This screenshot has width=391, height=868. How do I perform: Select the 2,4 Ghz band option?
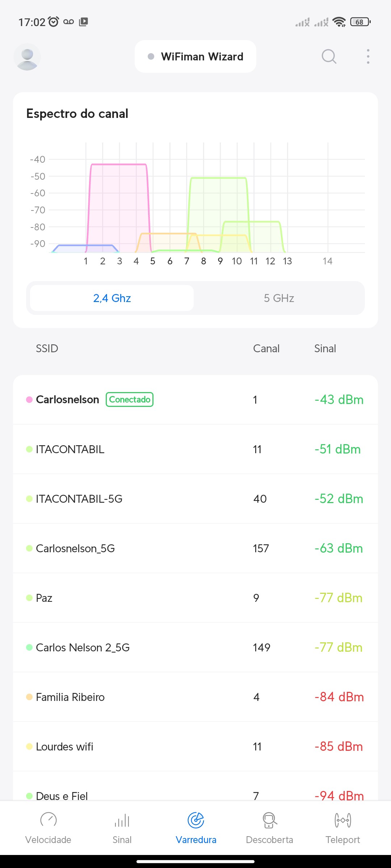[x=112, y=298]
